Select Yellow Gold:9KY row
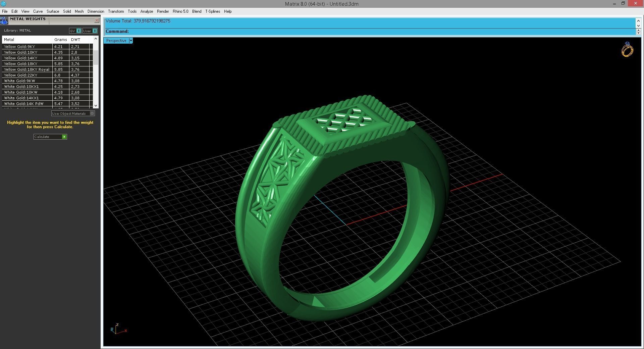The image size is (644, 349). [x=47, y=47]
